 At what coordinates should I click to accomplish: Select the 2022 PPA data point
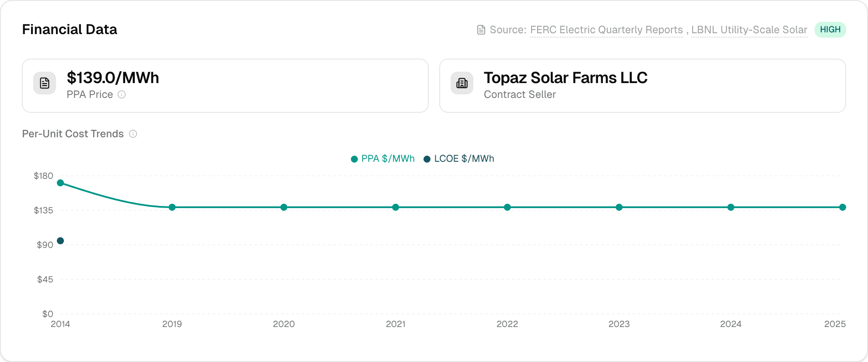click(507, 207)
